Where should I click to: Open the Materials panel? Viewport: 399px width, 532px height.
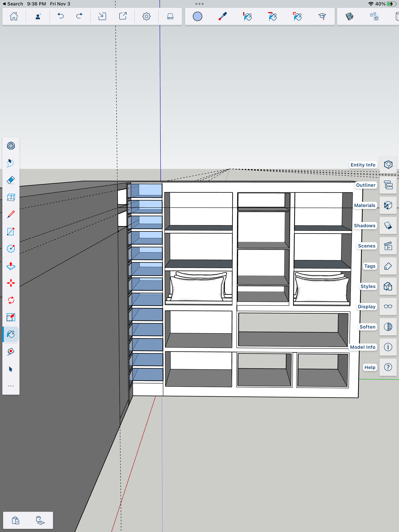388,205
